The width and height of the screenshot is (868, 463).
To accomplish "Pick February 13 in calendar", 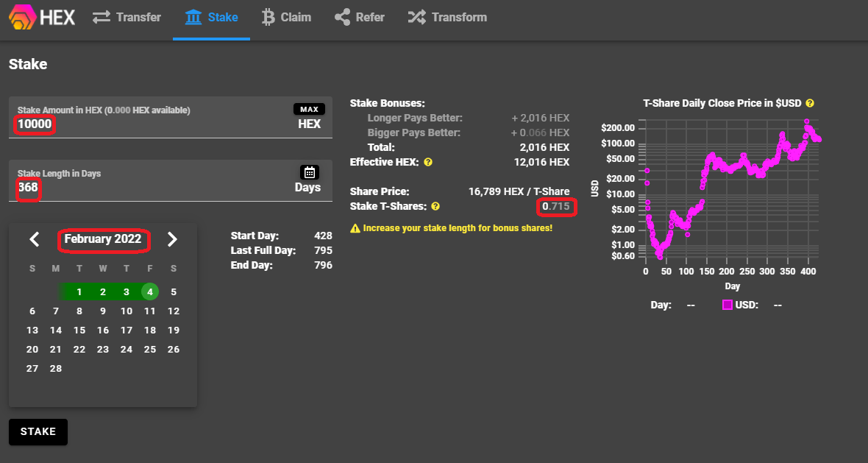I will click(32, 330).
